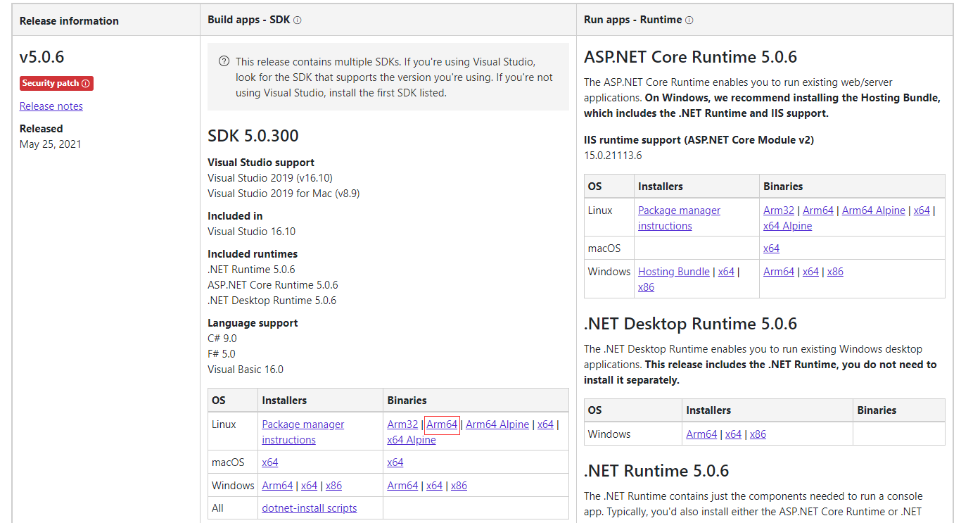
Task: Download ASP.NET Core Runtime Windows x86 binary
Action: click(835, 272)
